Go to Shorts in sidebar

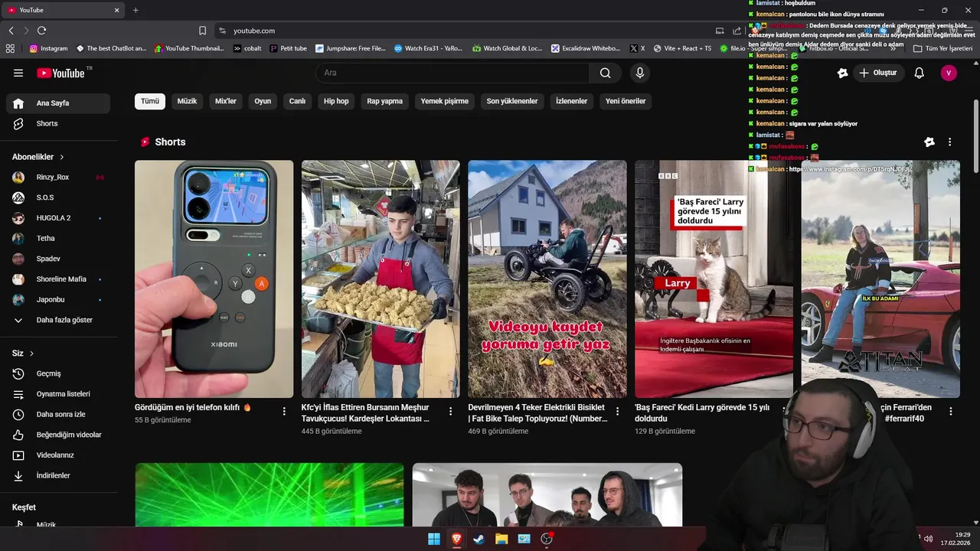click(x=58, y=124)
